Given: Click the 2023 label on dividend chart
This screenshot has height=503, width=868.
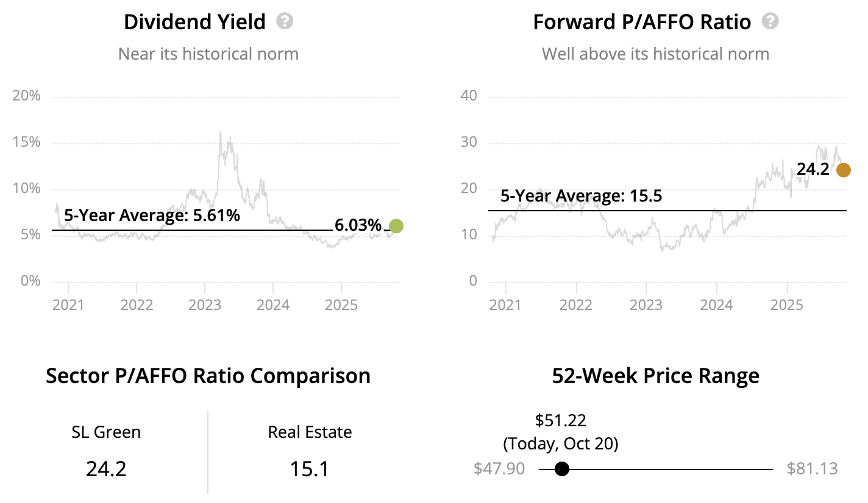Looking at the screenshot, I should 205,304.
